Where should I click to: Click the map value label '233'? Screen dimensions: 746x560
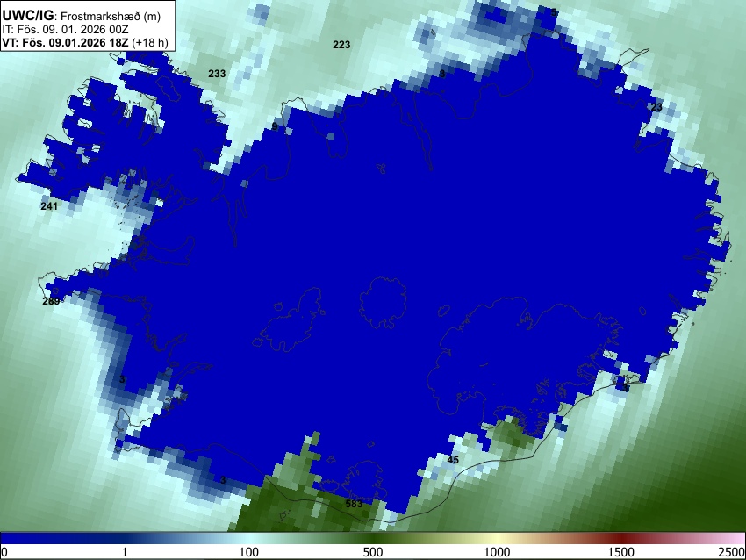(217, 74)
